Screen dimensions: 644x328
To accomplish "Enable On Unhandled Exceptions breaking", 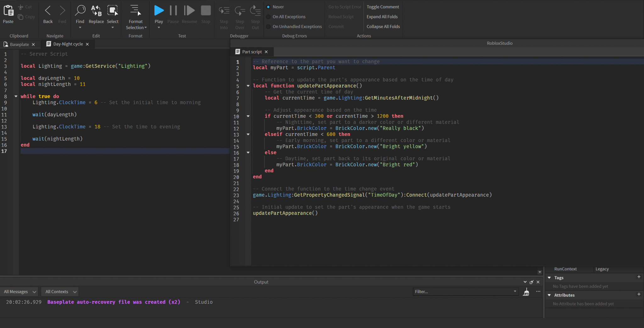I will click(x=268, y=26).
